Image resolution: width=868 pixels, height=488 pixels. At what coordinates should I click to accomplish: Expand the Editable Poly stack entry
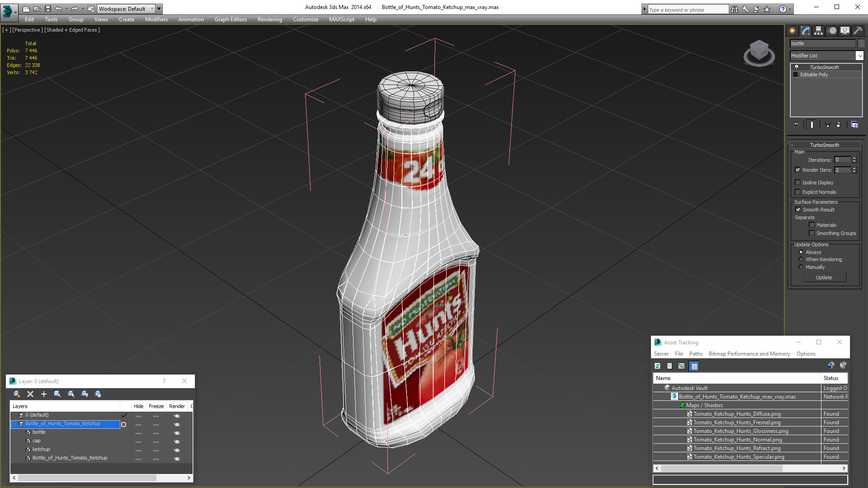tap(795, 75)
